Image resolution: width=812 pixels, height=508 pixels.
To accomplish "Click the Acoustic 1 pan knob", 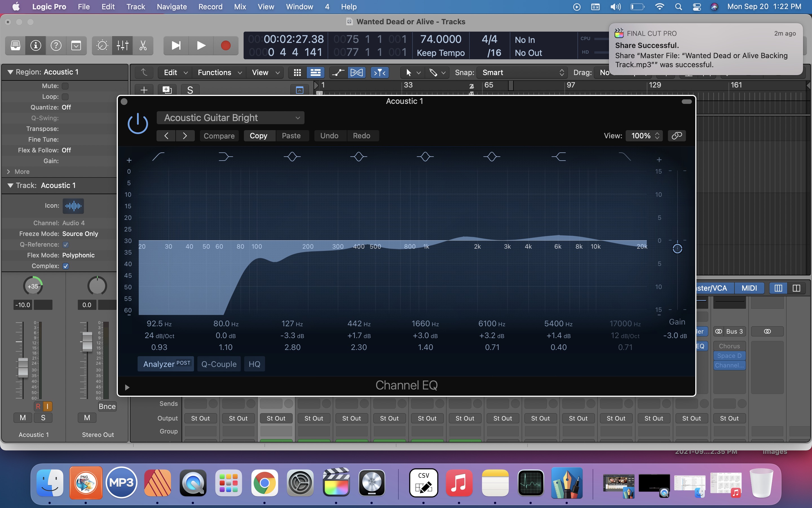I will pos(33,286).
